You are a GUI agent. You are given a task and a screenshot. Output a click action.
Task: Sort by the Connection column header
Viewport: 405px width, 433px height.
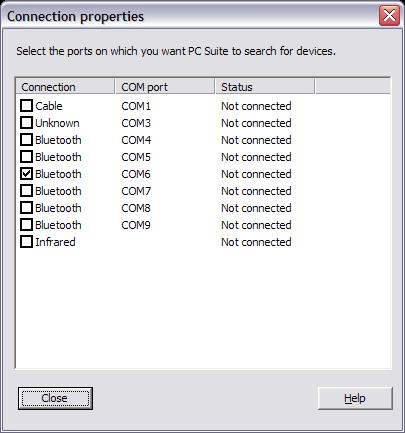pyautogui.click(x=65, y=87)
